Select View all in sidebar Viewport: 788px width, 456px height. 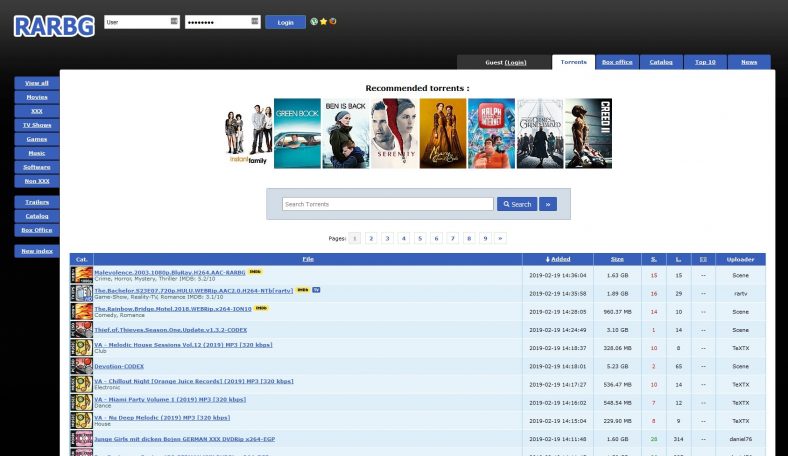click(x=37, y=83)
